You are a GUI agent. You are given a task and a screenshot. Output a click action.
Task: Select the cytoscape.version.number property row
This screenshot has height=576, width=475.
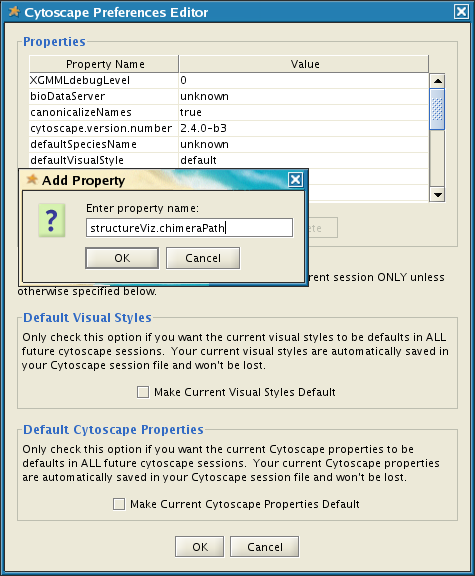pyautogui.click(x=229, y=128)
